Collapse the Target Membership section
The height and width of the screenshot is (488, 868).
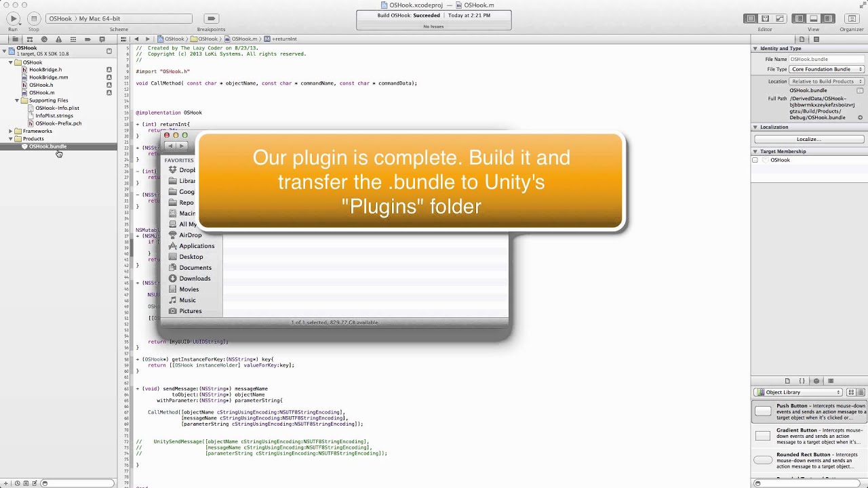coord(755,151)
